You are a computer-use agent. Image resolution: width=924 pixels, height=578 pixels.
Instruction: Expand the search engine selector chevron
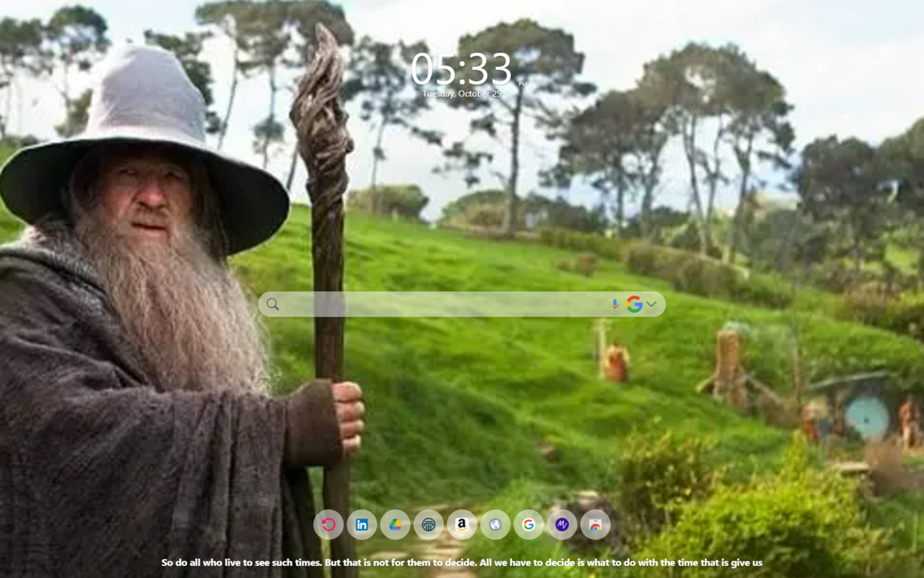click(x=651, y=304)
